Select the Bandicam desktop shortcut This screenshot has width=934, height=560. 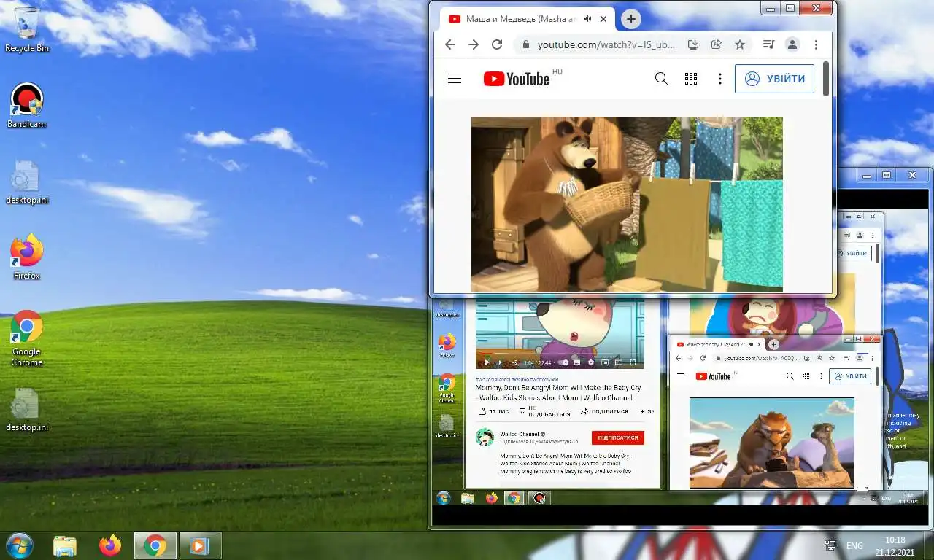coord(26,106)
